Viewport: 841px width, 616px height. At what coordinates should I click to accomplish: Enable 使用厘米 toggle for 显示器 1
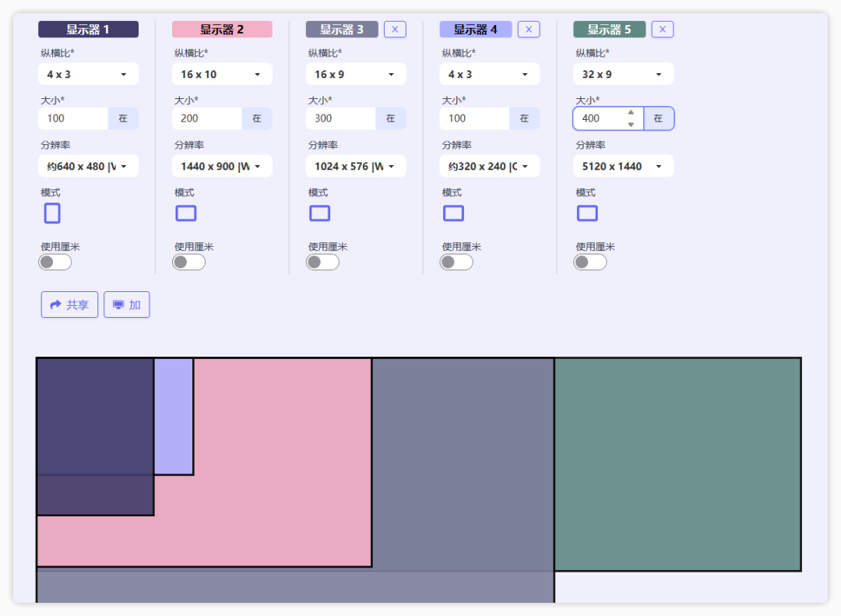[x=55, y=262]
